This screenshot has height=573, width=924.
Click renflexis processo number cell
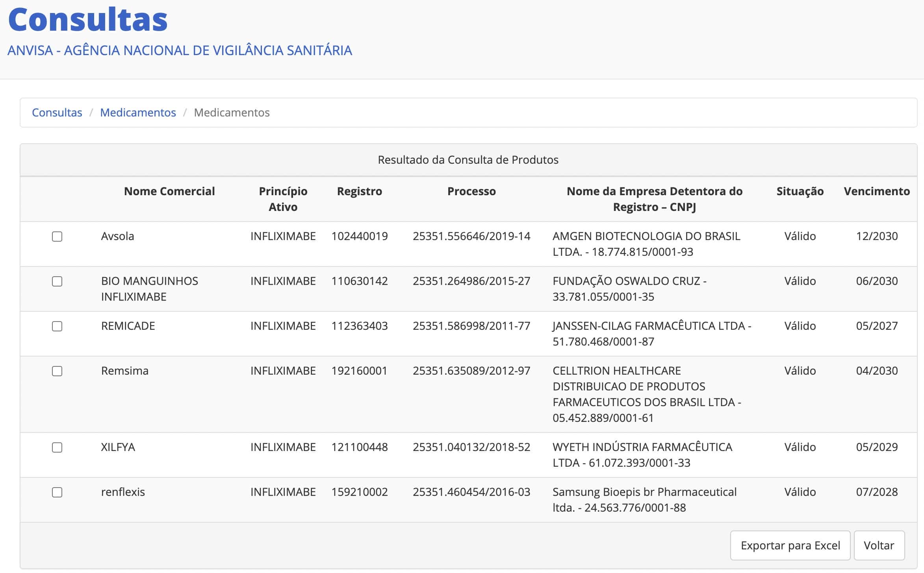[471, 492]
